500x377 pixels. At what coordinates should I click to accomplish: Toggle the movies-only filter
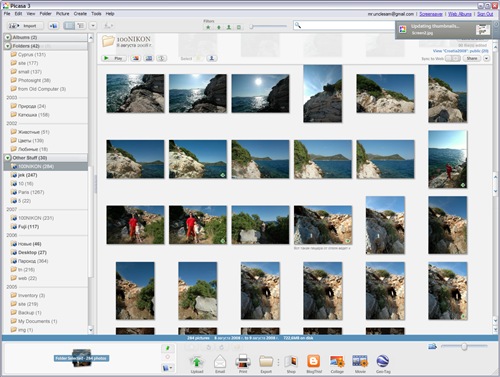239,27
